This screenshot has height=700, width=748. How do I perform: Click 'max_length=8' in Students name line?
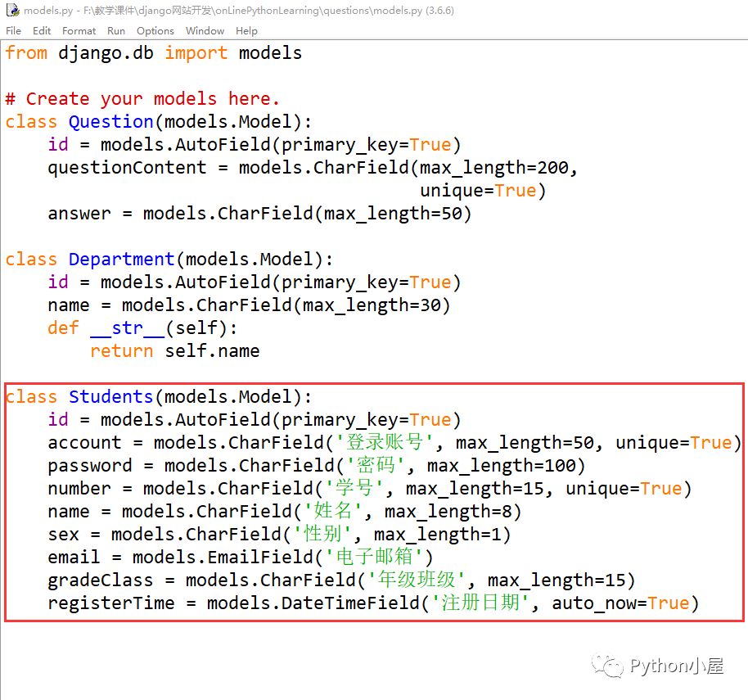(448, 511)
